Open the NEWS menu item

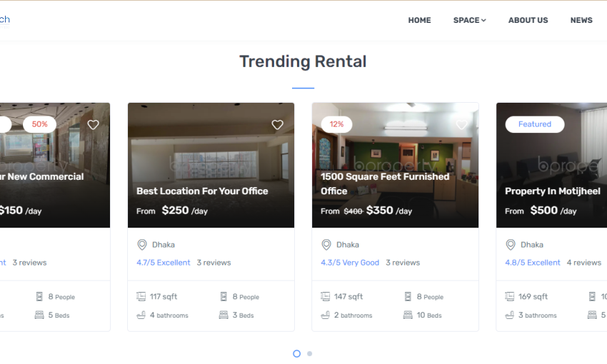click(581, 20)
